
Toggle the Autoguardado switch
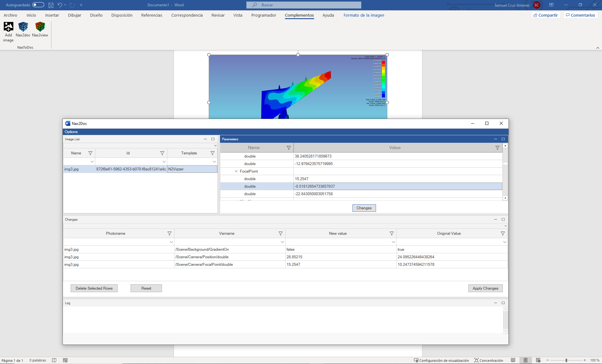(x=38, y=5)
